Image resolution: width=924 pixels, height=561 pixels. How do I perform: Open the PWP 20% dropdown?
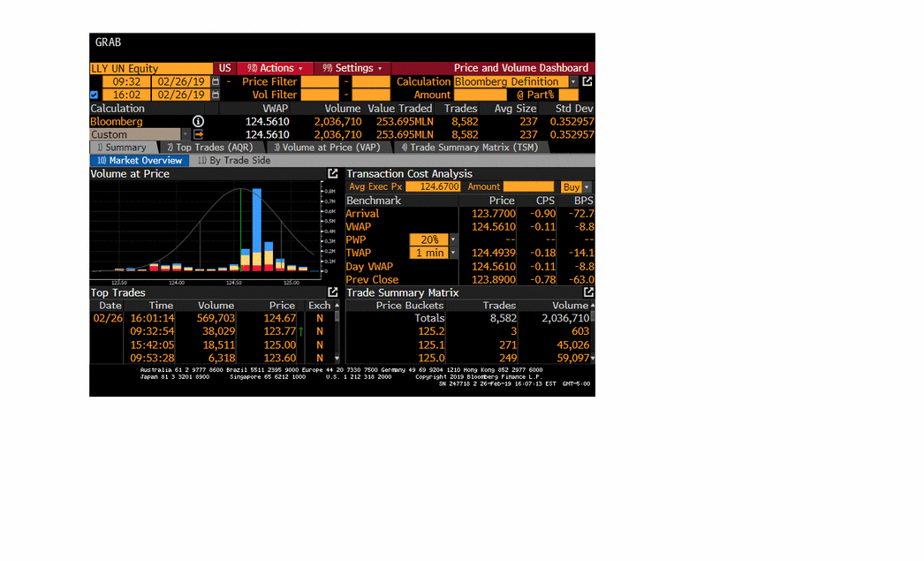click(x=453, y=239)
